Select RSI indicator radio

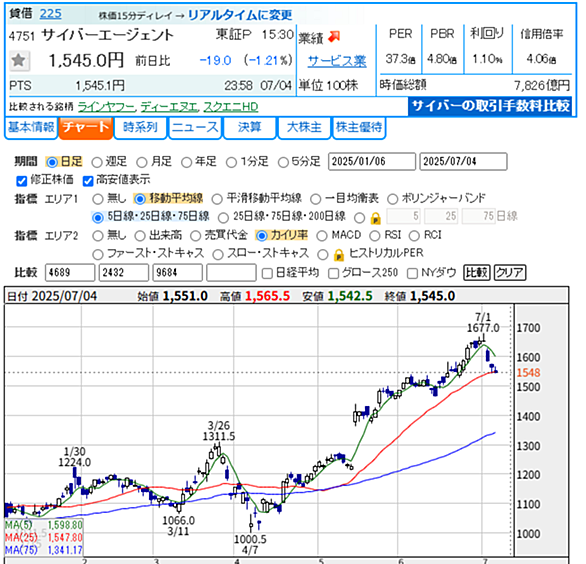point(374,236)
